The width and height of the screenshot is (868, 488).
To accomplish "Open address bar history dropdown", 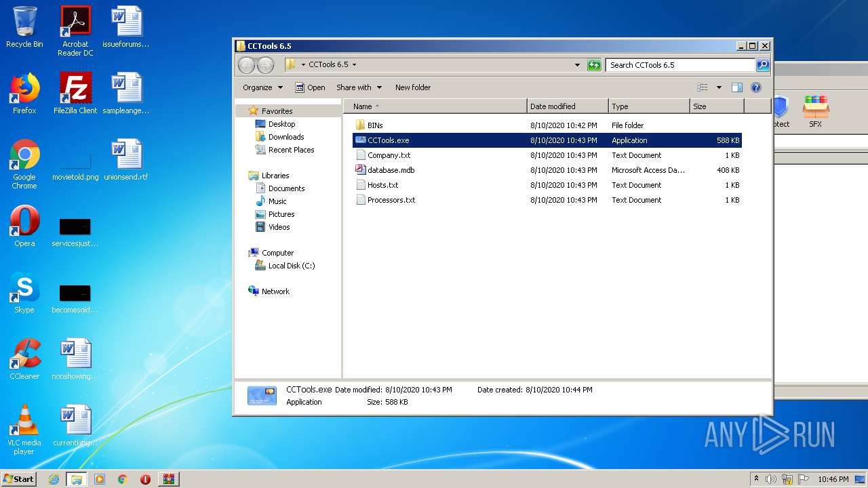I will (577, 65).
